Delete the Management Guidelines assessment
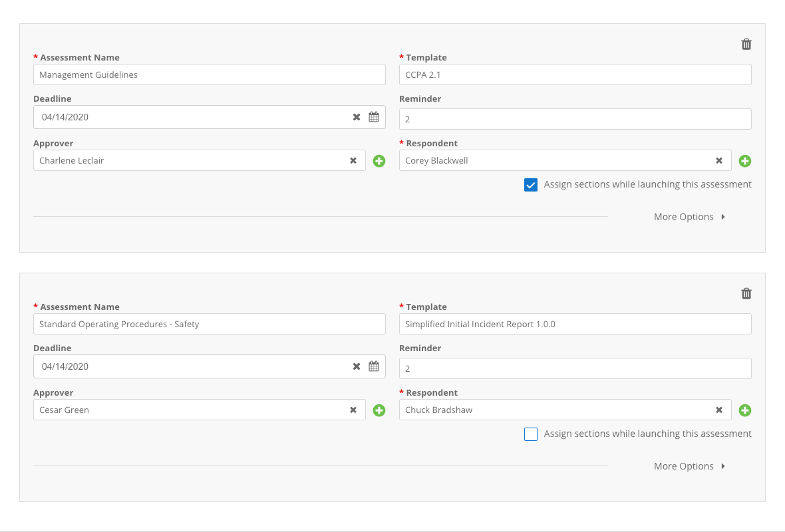Image resolution: width=785 pixels, height=532 pixels. pyautogui.click(x=746, y=44)
